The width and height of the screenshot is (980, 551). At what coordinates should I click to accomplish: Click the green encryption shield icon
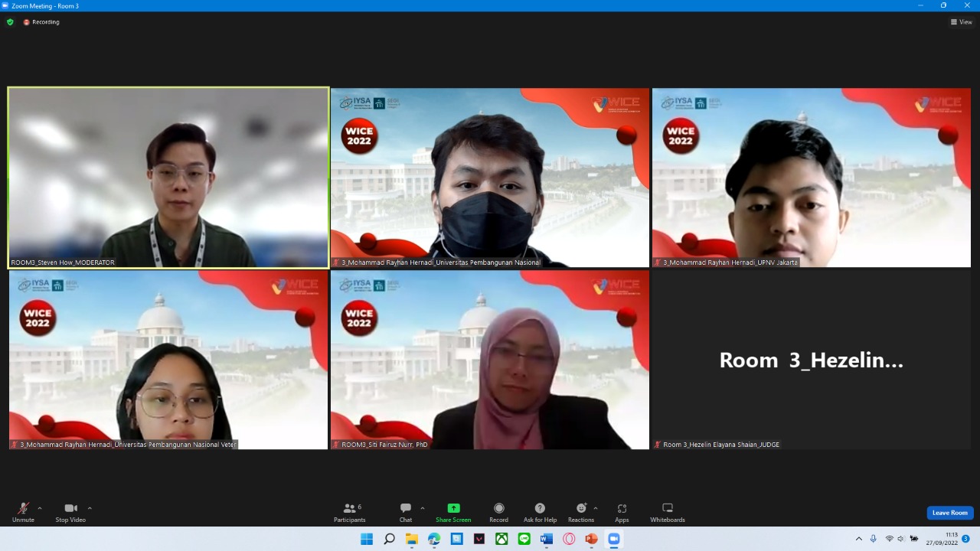click(10, 22)
